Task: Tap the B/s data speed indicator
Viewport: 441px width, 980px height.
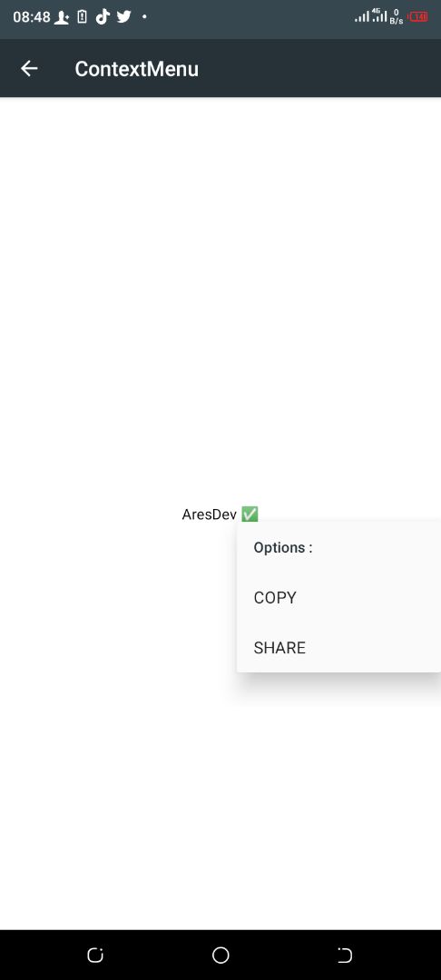Action: tap(397, 17)
